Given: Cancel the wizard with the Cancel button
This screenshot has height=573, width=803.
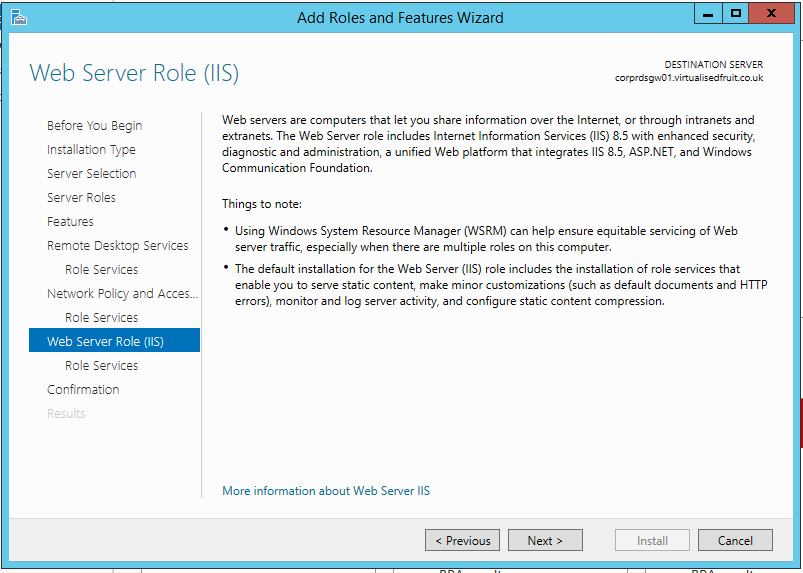Looking at the screenshot, I should click(x=735, y=540).
